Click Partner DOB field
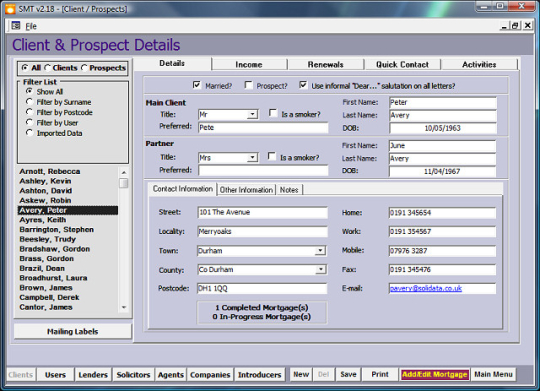 442,171
